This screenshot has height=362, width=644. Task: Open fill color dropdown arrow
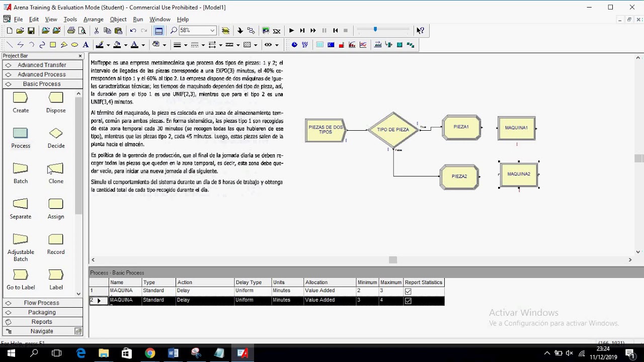click(x=126, y=45)
